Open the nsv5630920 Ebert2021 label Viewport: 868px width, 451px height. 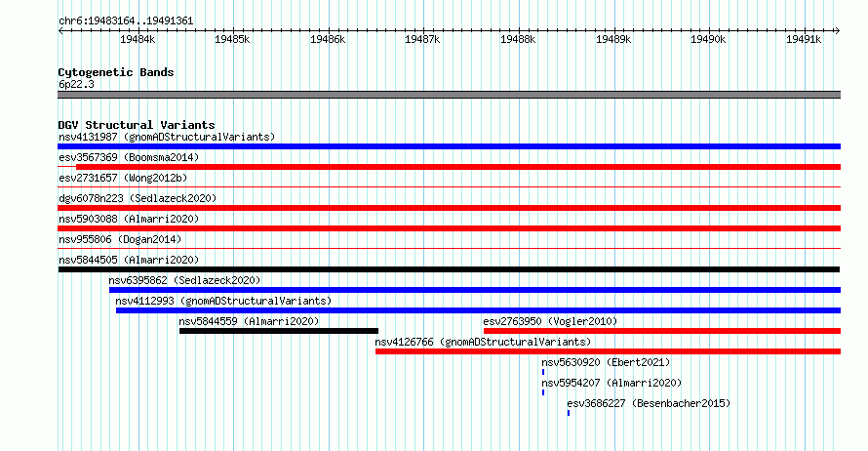(606, 362)
